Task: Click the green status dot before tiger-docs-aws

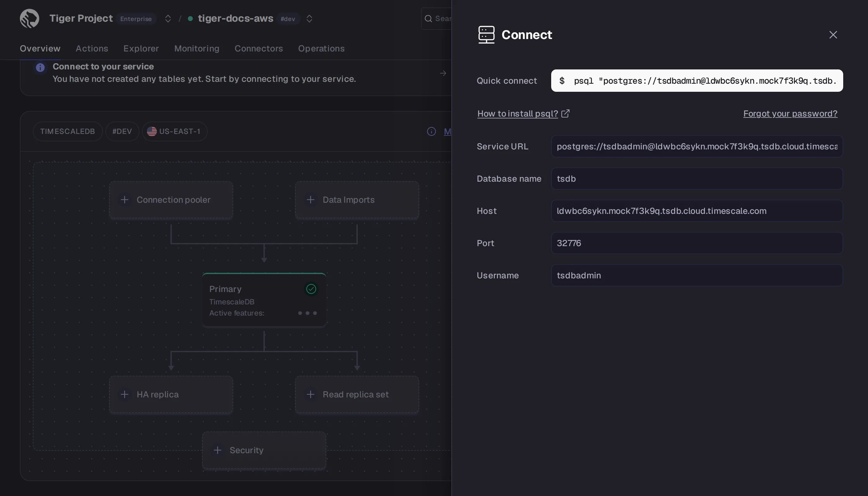Action: coord(190,19)
